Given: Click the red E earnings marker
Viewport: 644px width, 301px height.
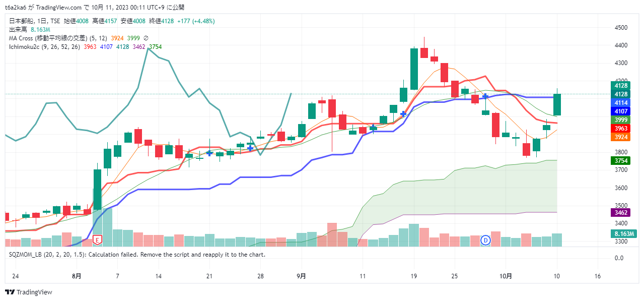Looking at the screenshot, I should [x=98, y=240].
